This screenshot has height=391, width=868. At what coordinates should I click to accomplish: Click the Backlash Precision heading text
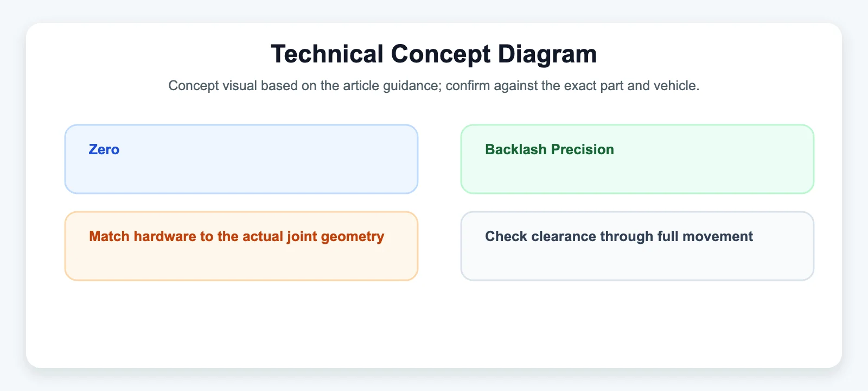(x=550, y=149)
